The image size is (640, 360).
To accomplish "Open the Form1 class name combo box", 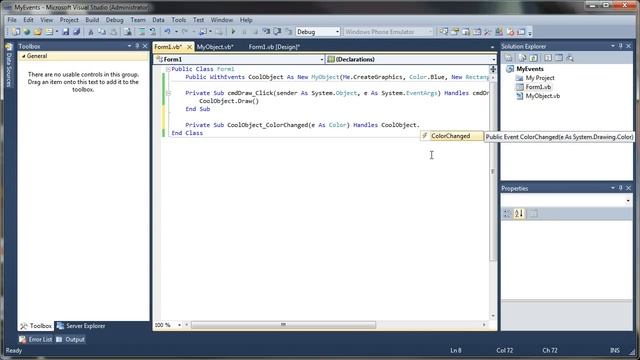I will (x=239, y=60).
